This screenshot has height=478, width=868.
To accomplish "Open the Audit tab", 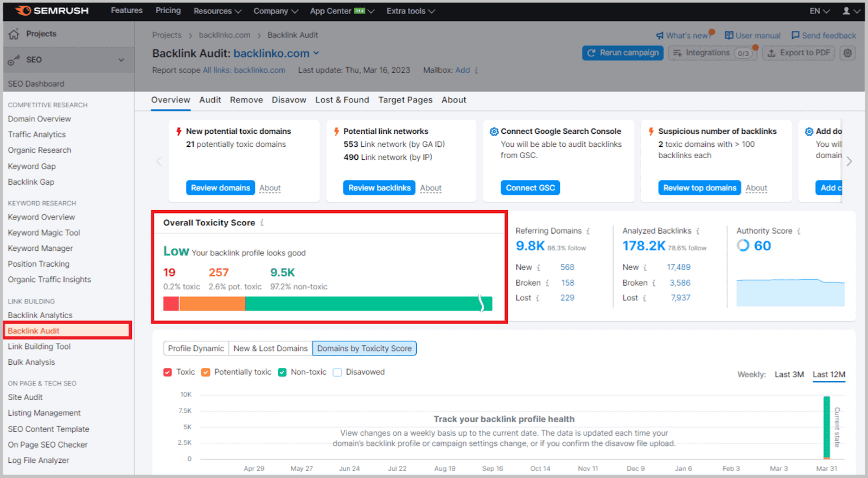I will (210, 100).
